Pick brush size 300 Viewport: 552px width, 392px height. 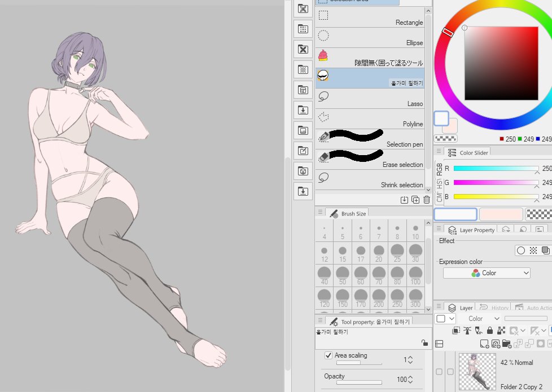[x=415, y=298]
